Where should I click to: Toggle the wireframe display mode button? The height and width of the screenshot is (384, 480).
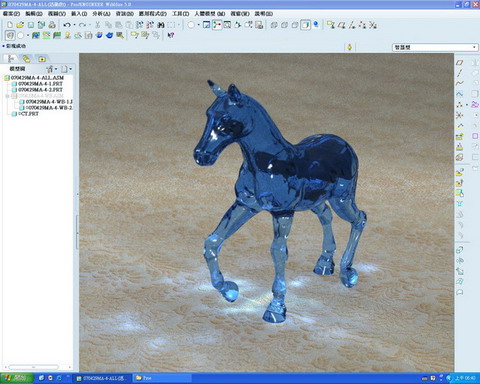click(x=274, y=25)
